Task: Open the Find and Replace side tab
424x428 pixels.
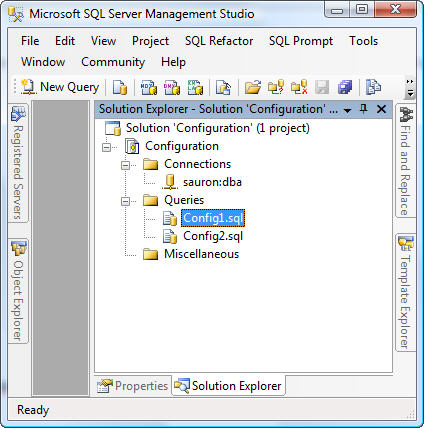Action: pos(405,161)
